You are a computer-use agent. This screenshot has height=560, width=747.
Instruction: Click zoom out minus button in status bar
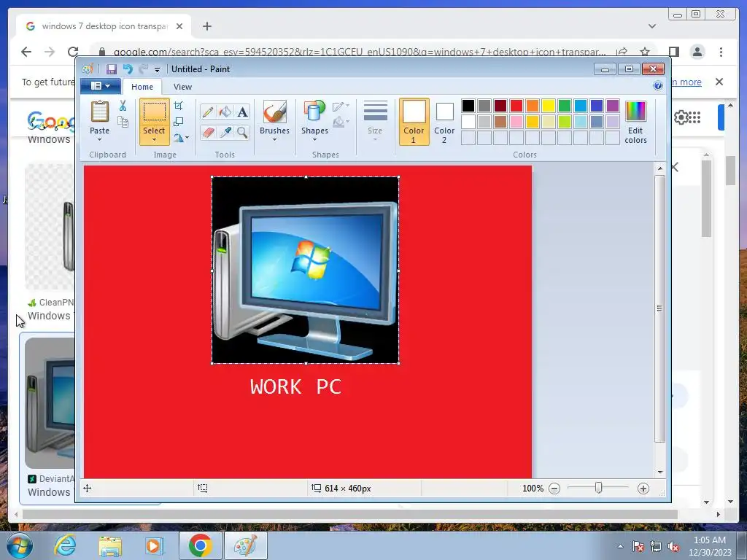pos(554,488)
